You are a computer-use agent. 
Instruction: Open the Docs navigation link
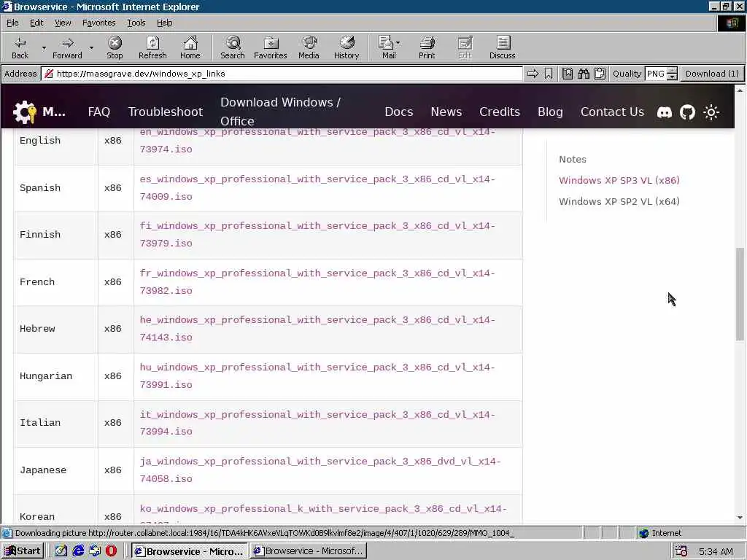tap(399, 112)
